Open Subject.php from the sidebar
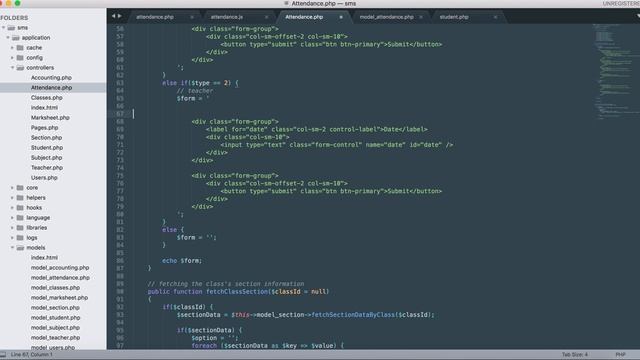 47,158
